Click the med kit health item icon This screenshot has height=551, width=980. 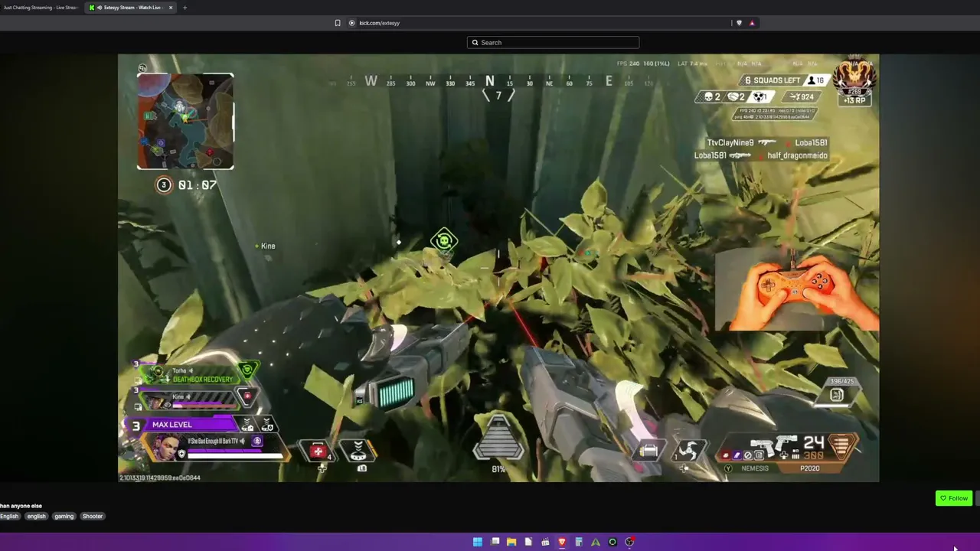[x=318, y=451]
